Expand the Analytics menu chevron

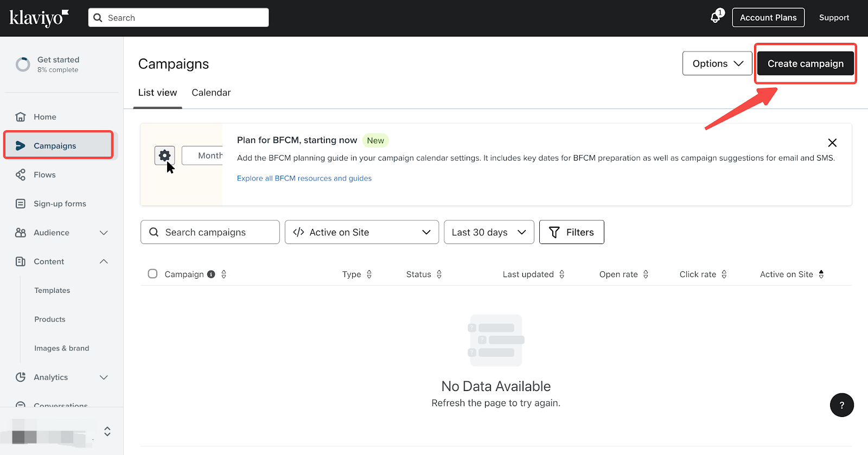104,377
